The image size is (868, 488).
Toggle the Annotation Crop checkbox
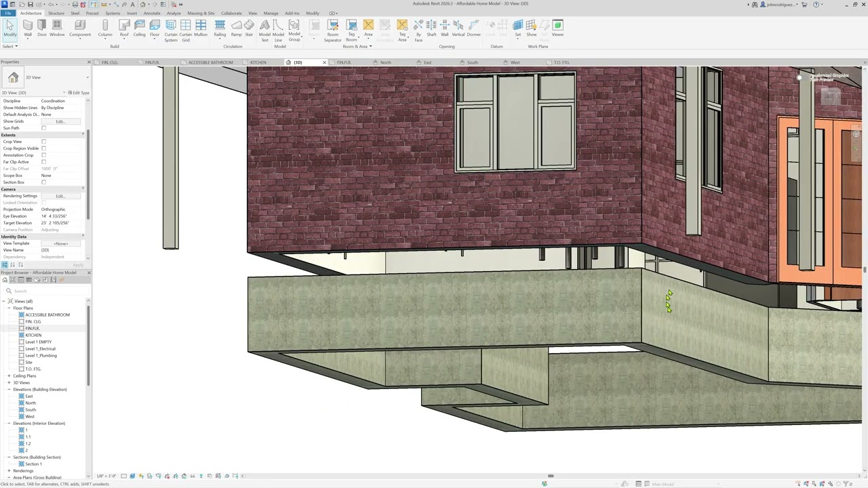click(x=44, y=155)
